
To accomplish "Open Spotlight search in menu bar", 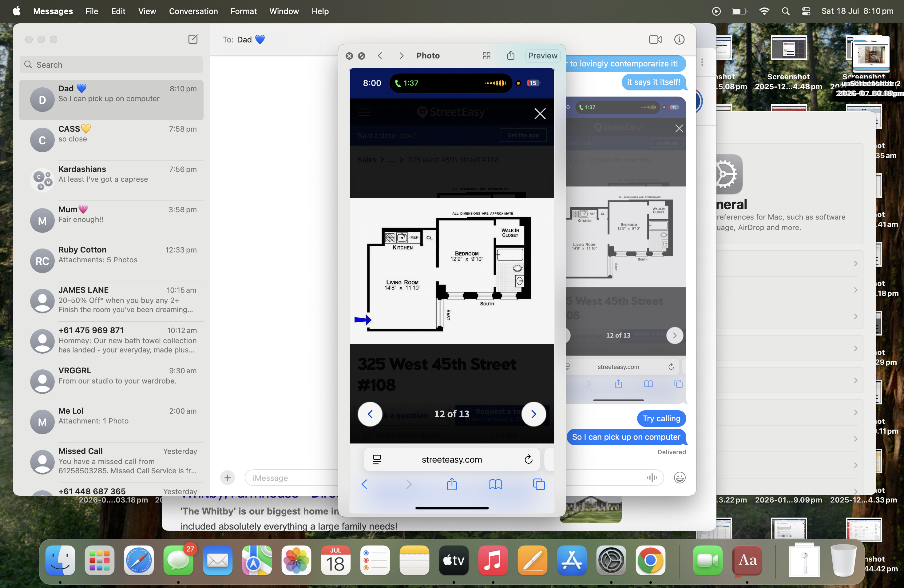I will [786, 11].
